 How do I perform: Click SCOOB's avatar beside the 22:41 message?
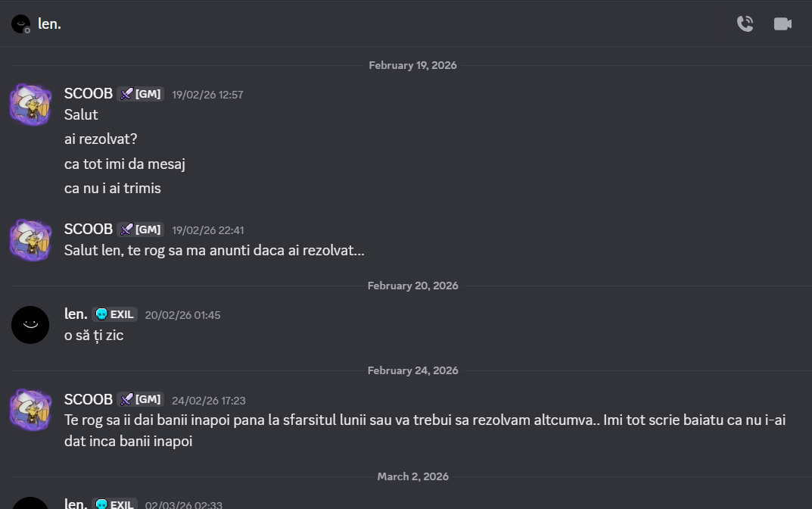[x=30, y=240]
